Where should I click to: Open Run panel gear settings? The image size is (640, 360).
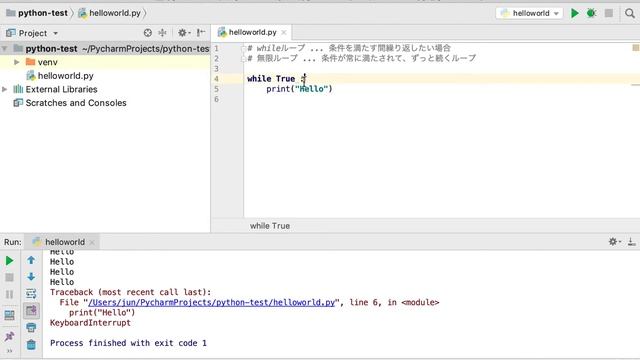click(614, 242)
